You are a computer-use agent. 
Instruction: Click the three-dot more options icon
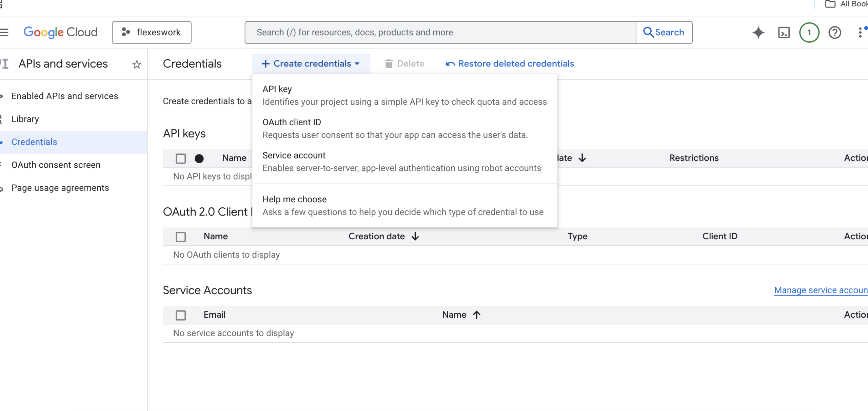click(860, 33)
